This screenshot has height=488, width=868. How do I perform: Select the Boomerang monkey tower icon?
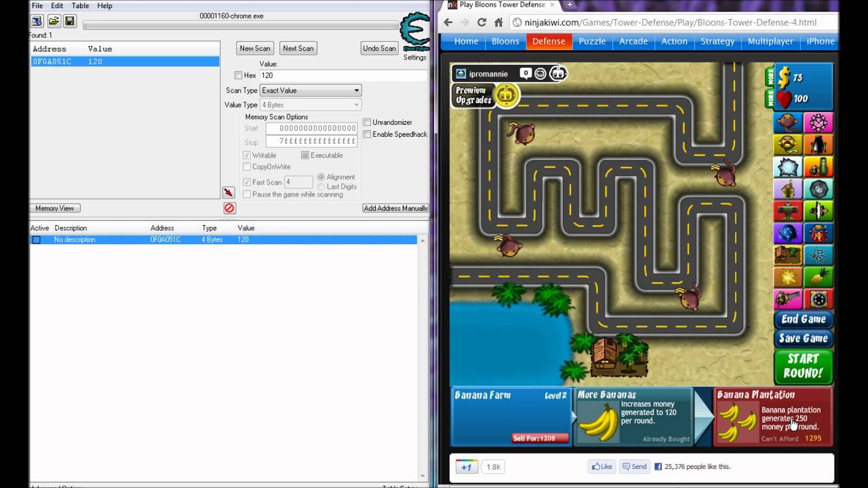click(x=788, y=145)
